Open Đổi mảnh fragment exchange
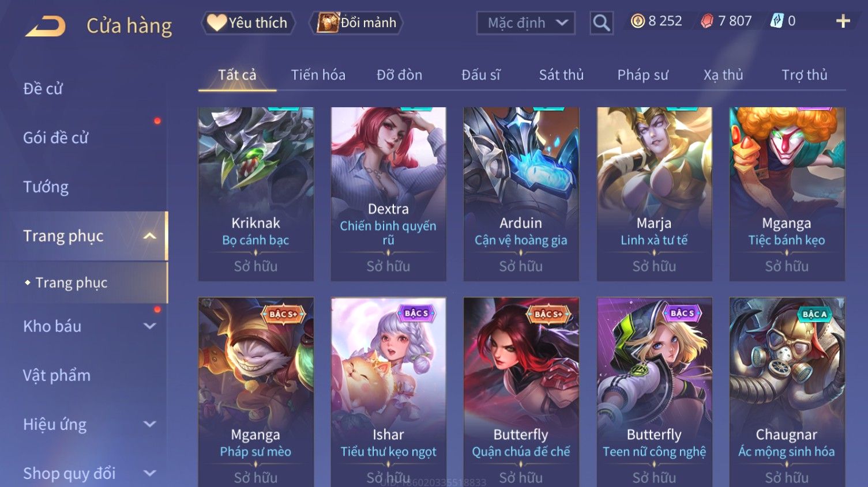 point(356,23)
